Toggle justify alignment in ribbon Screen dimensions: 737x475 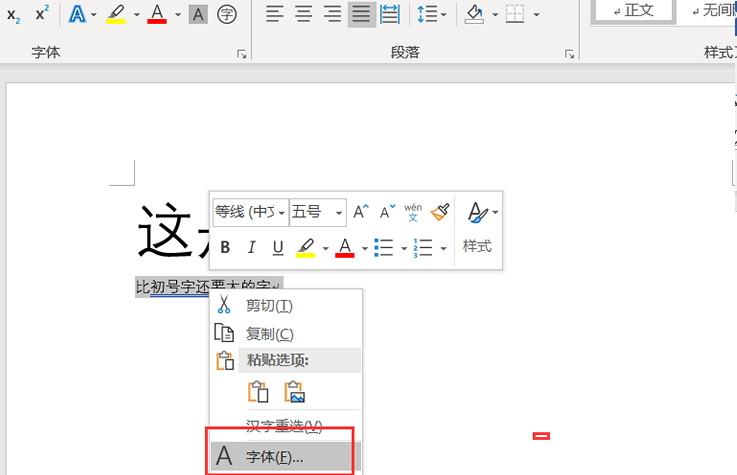(361, 14)
